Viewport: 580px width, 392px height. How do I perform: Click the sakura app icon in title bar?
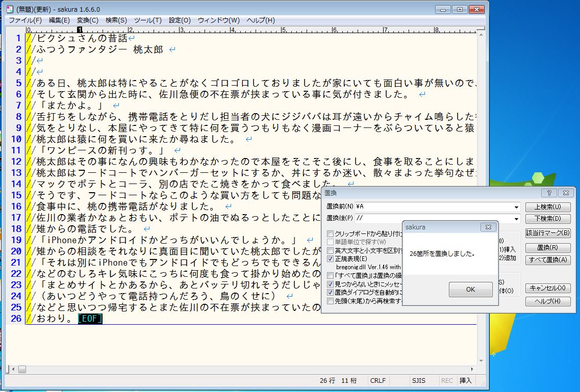click(x=9, y=9)
